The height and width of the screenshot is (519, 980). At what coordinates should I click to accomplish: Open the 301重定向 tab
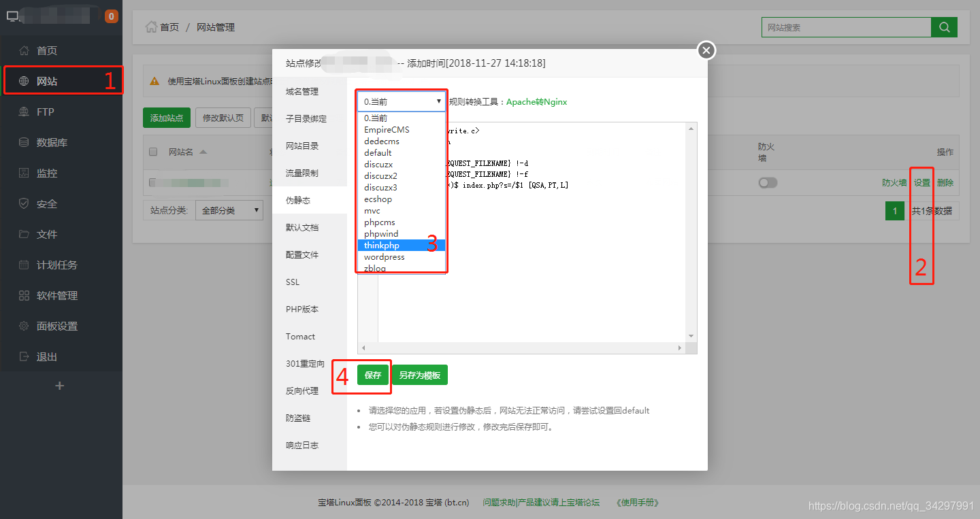pos(310,363)
